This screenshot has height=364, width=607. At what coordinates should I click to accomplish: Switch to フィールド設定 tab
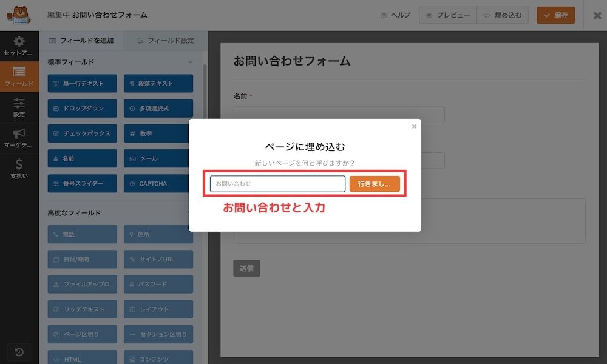pos(166,41)
